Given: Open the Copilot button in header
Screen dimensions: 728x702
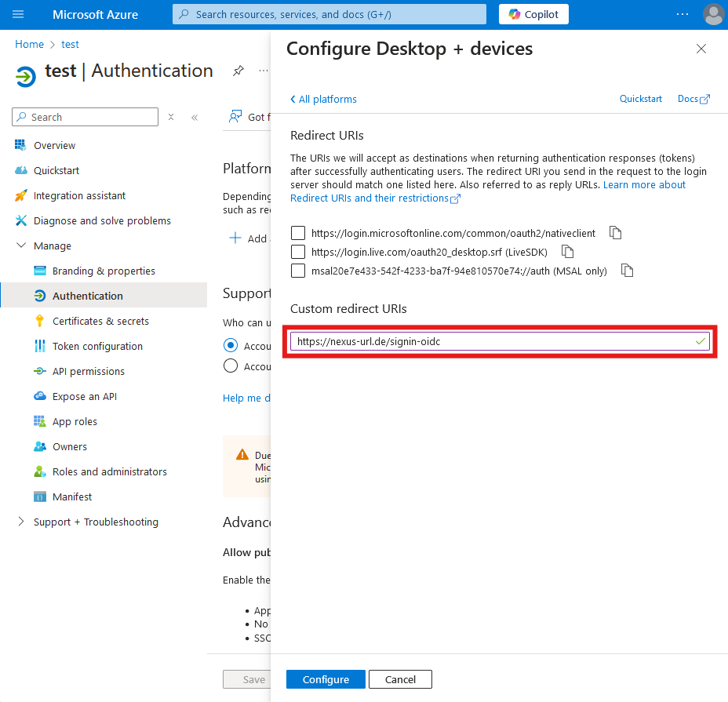Looking at the screenshot, I should point(533,14).
